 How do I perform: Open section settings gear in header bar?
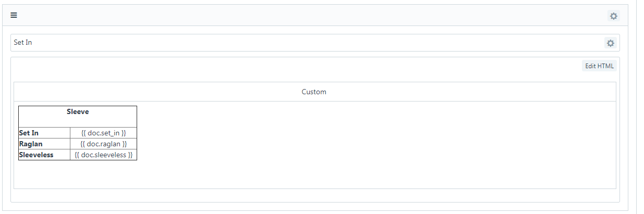614,16
